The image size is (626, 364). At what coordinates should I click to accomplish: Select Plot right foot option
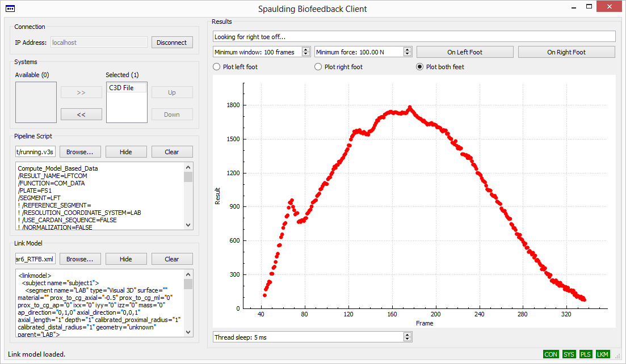(x=339, y=66)
